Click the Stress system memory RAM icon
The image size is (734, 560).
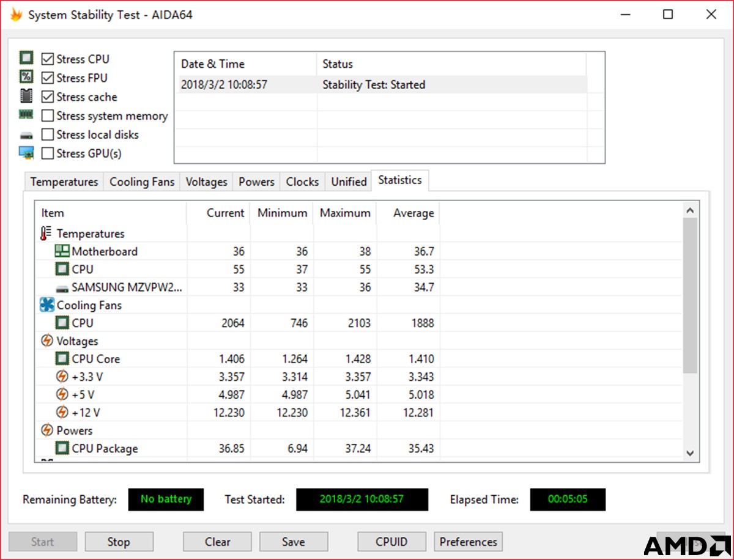26,114
